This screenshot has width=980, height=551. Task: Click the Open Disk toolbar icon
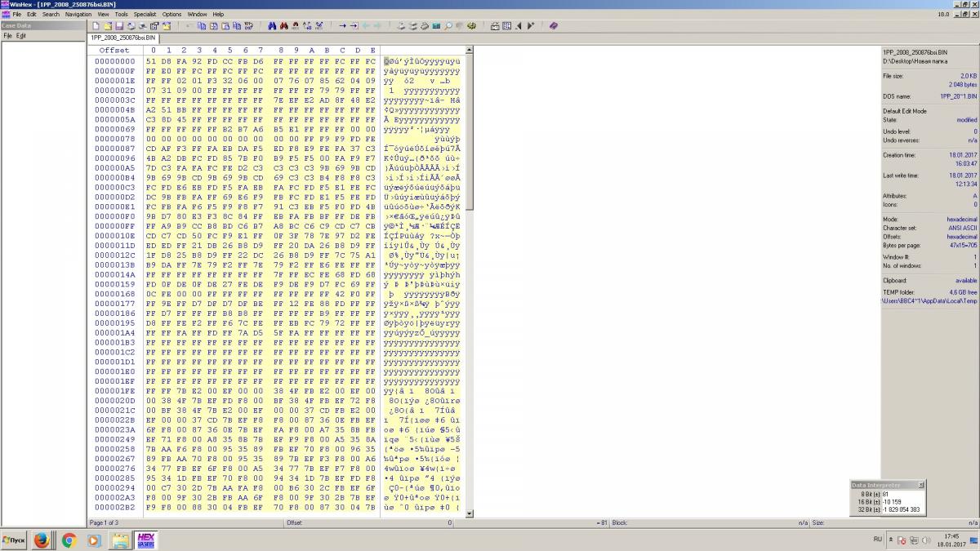pos(402,26)
